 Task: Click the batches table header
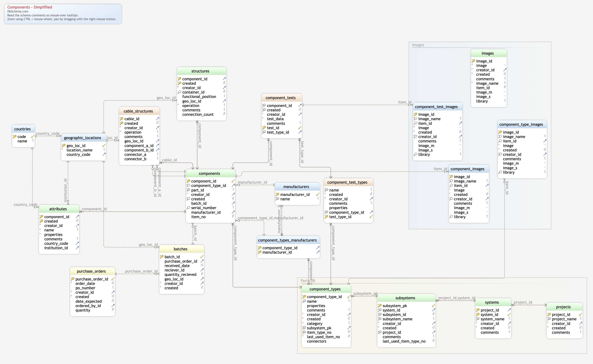click(181, 249)
